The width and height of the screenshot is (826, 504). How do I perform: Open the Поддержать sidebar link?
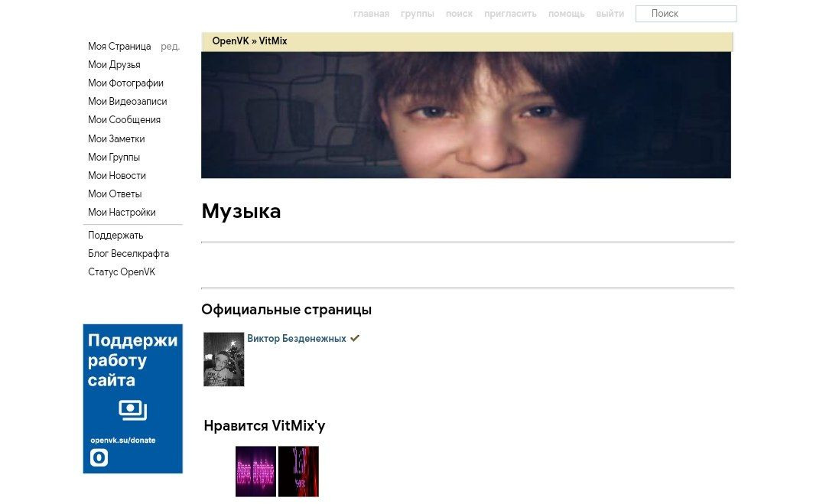(x=115, y=236)
